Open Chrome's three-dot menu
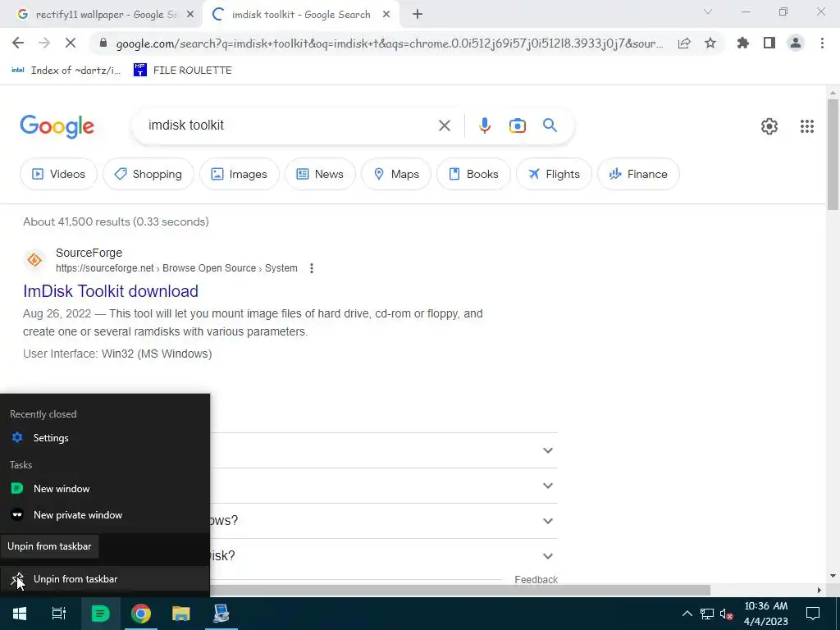Viewport: 840px width, 630px height. (822, 43)
